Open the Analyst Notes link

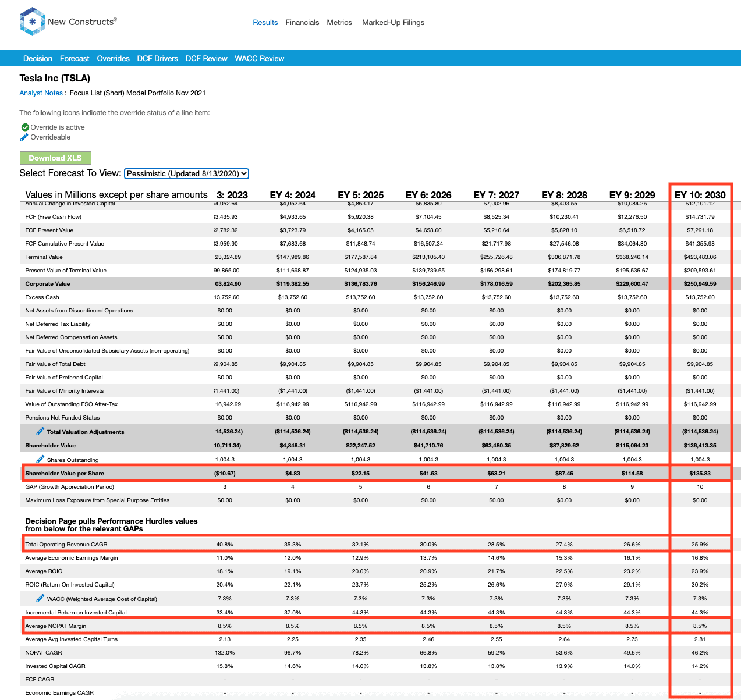point(41,93)
